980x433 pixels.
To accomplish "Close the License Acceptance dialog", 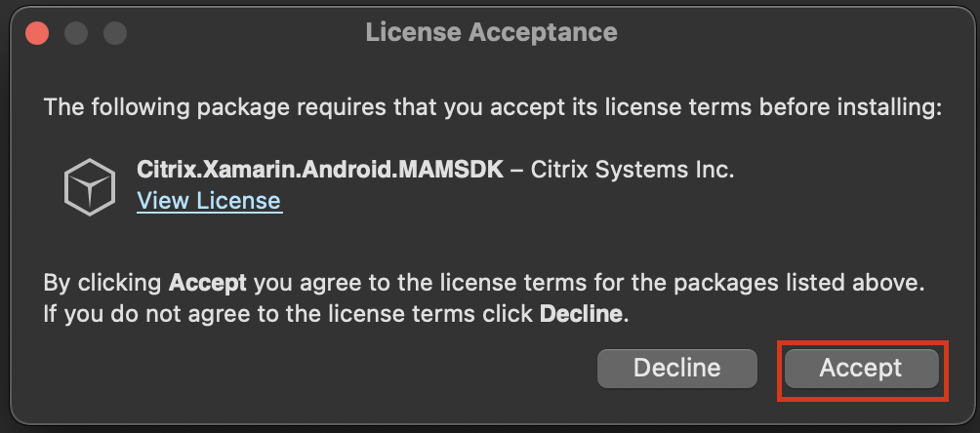I will 37,32.
